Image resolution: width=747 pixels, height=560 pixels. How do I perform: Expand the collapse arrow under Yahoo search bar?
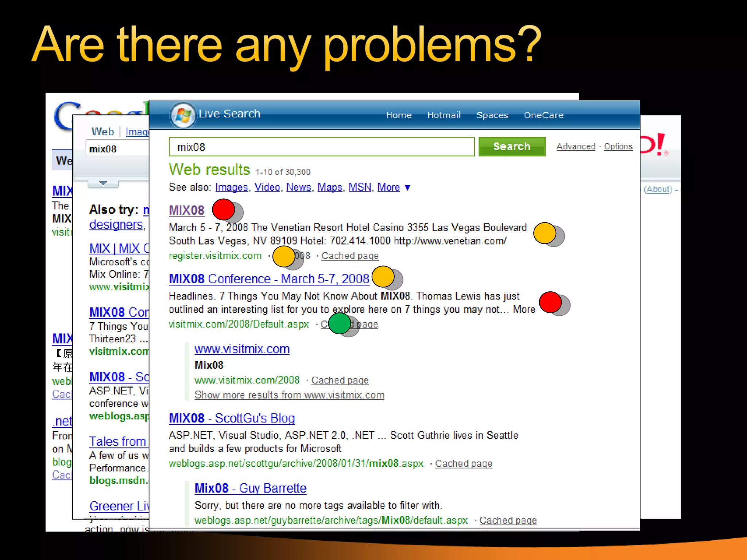[x=103, y=183]
